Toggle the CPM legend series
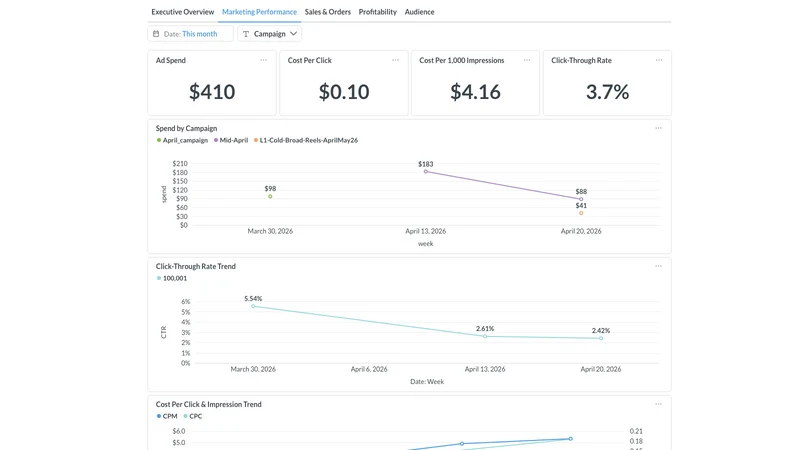The width and height of the screenshot is (800, 450). click(167, 416)
